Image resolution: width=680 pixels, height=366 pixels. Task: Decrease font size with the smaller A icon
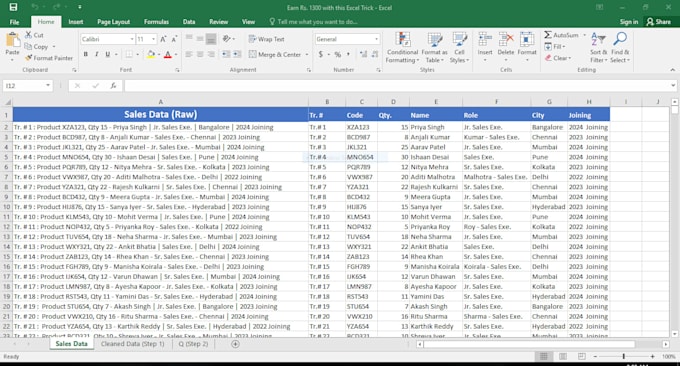(174, 39)
